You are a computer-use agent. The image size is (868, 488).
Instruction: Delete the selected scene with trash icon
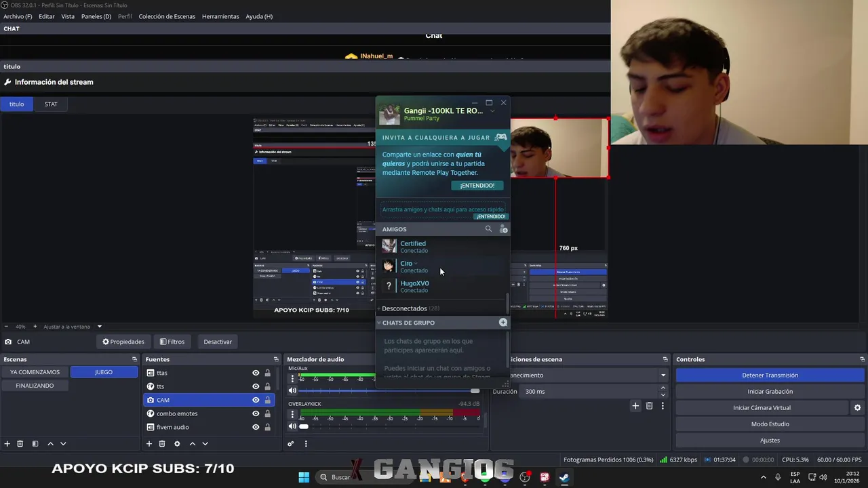tap(20, 444)
